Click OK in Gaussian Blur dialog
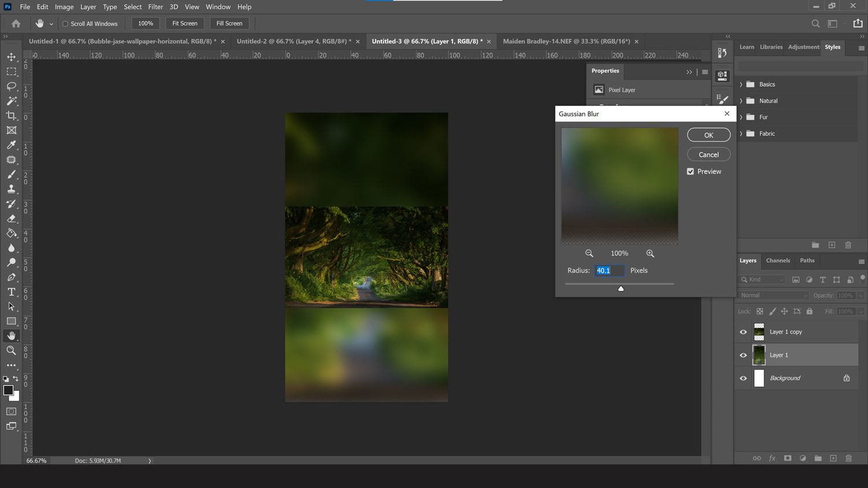Viewport: 868px width, 488px height. [x=709, y=135]
